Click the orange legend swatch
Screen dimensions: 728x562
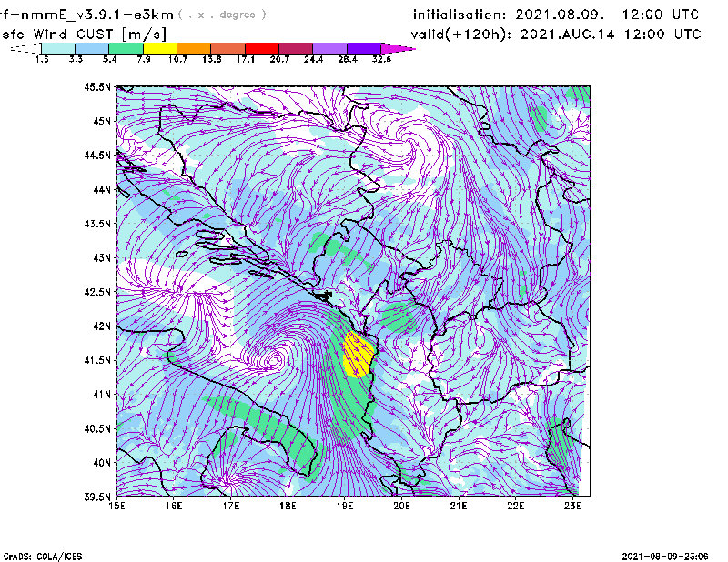[194, 48]
